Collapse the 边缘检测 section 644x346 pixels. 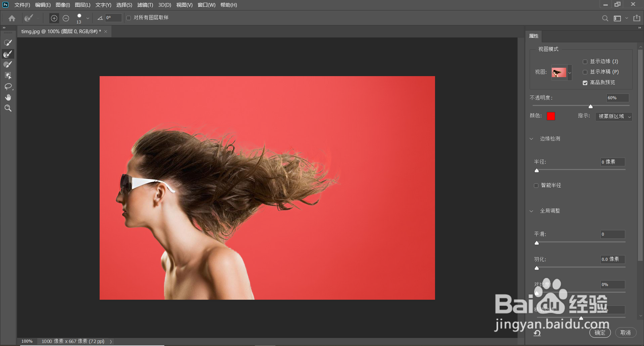pos(531,139)
